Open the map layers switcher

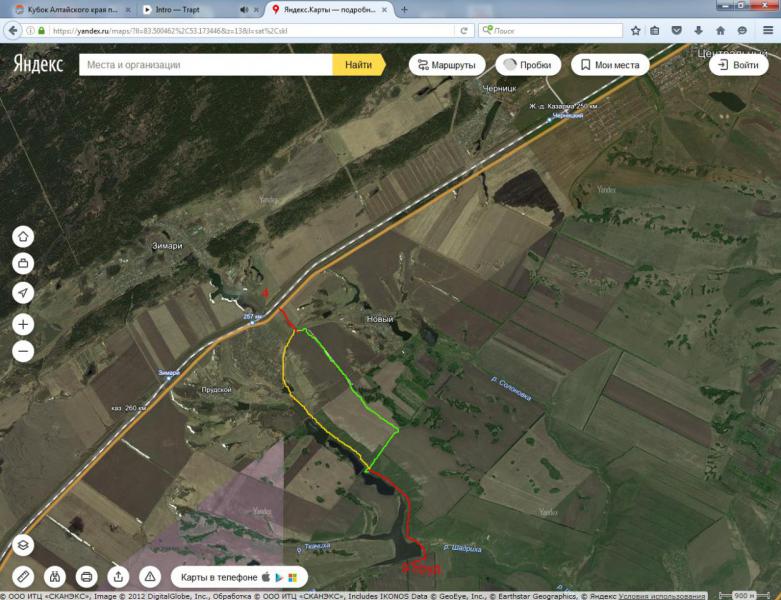24,545
